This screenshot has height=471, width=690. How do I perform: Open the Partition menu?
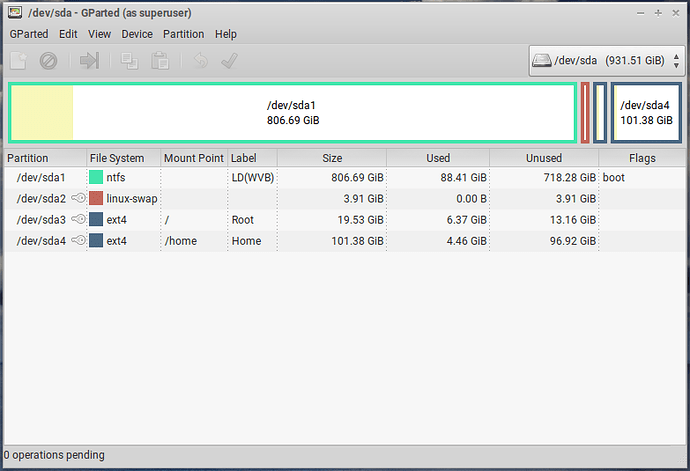[184, 34]
